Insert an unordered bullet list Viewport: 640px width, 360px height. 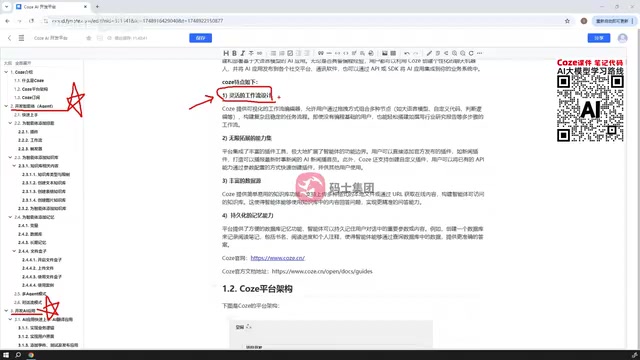tap(273, 53)
